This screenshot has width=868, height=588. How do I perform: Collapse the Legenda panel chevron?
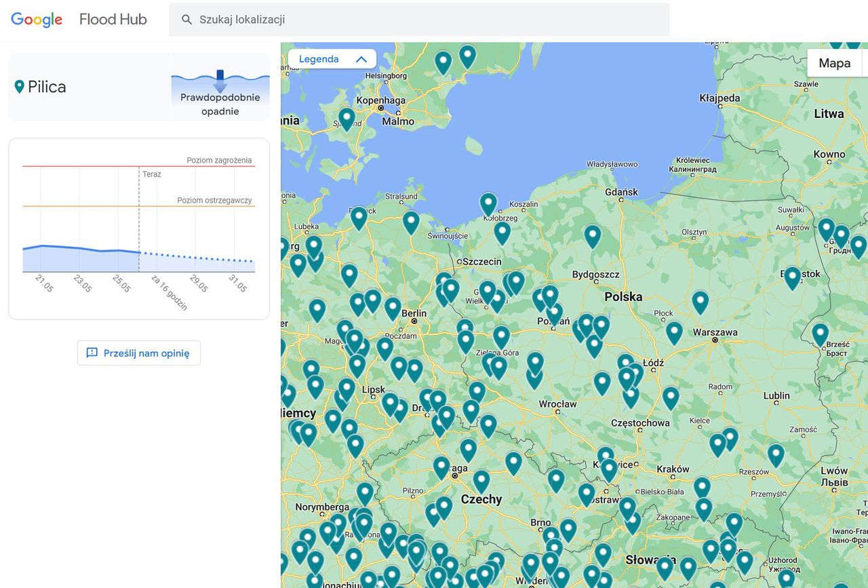[361, 59]
